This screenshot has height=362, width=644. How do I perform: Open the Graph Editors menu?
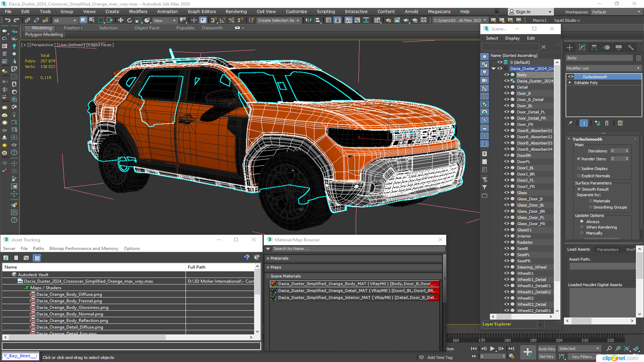(x=202, y=11)
